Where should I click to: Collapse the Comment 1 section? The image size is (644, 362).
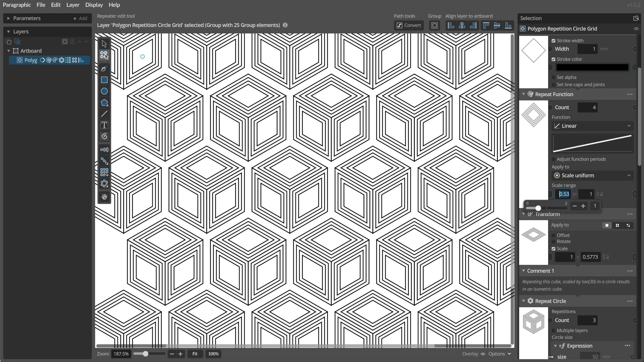coord(524,271)
